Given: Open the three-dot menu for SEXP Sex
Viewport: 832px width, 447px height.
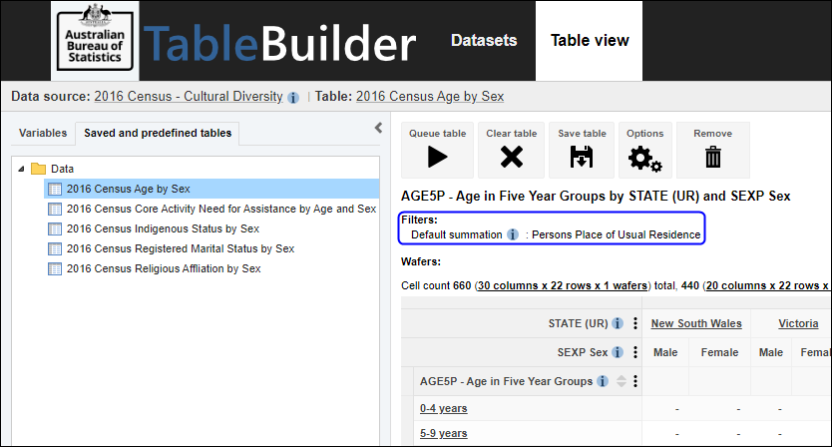Looking at the screenshot, I should (x=635, y=352).
